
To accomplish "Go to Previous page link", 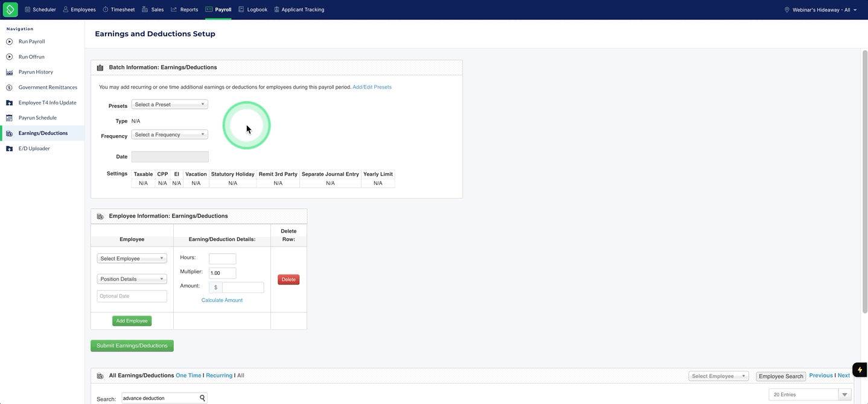I will click(x=821, y=376).
